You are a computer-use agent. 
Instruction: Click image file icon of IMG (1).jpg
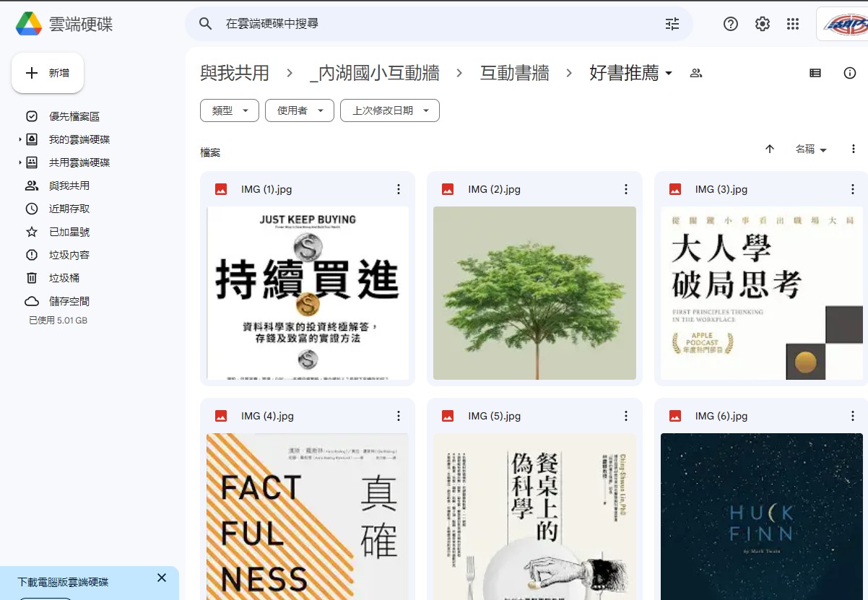tap(221, 189)
